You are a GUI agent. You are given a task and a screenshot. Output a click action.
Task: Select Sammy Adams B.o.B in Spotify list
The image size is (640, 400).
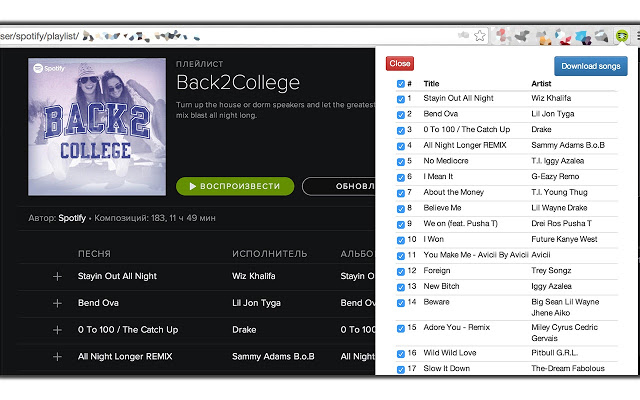point(273,357)
